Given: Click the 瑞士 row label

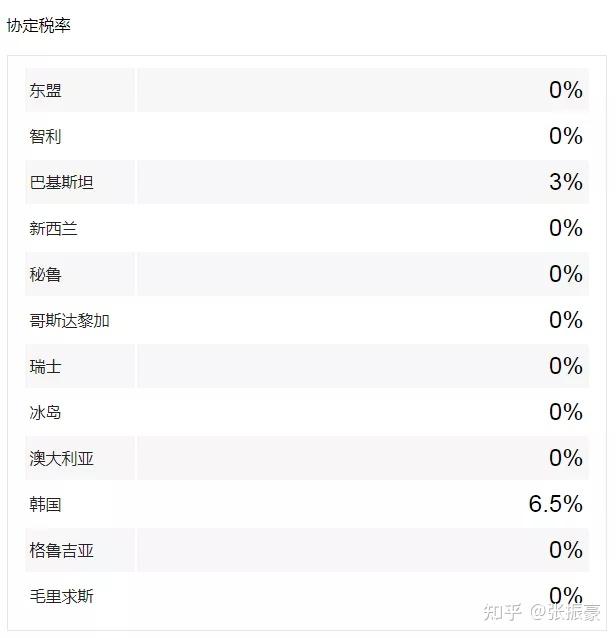Looking at the screenshot, I should click(46, 367).
